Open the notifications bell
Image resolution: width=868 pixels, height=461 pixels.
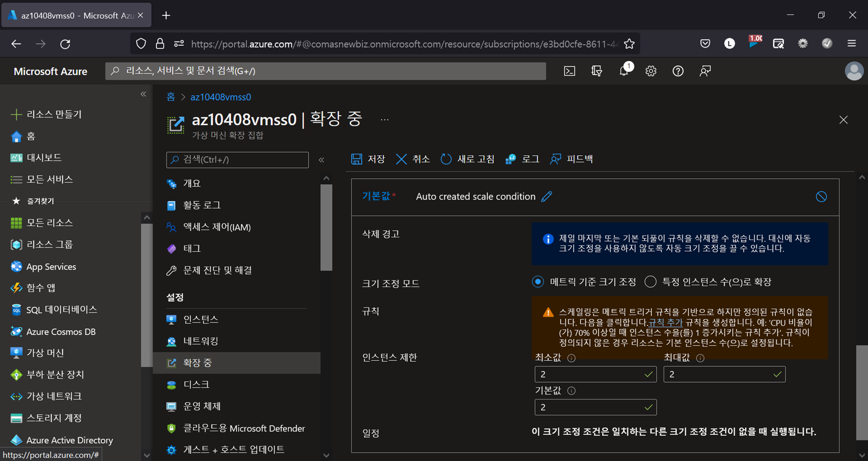pyautogui.click(x=624, y=71)
